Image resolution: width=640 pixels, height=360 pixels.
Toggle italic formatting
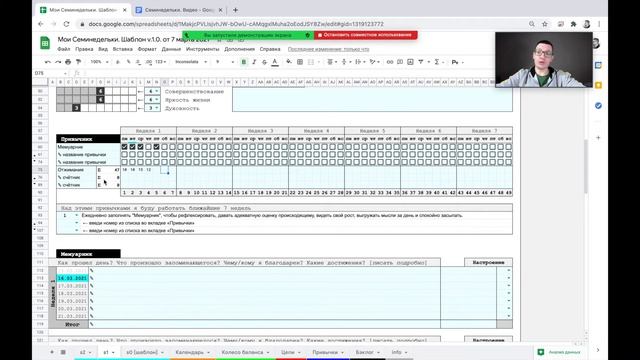(x=254, y=62)
